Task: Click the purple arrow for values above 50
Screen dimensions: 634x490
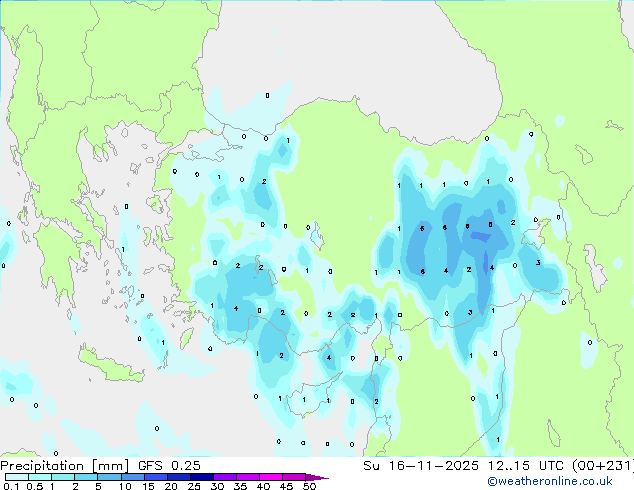Action: tap(317, 477)
